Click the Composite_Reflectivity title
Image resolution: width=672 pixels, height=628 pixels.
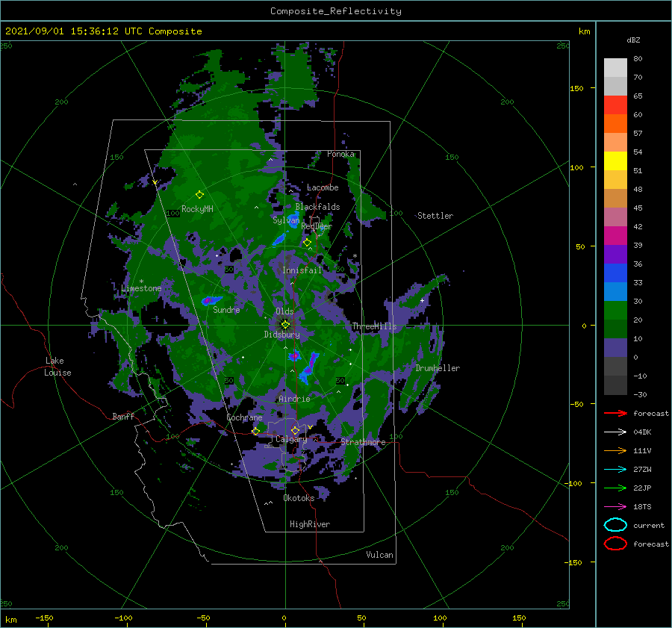(x=336, y=11)
